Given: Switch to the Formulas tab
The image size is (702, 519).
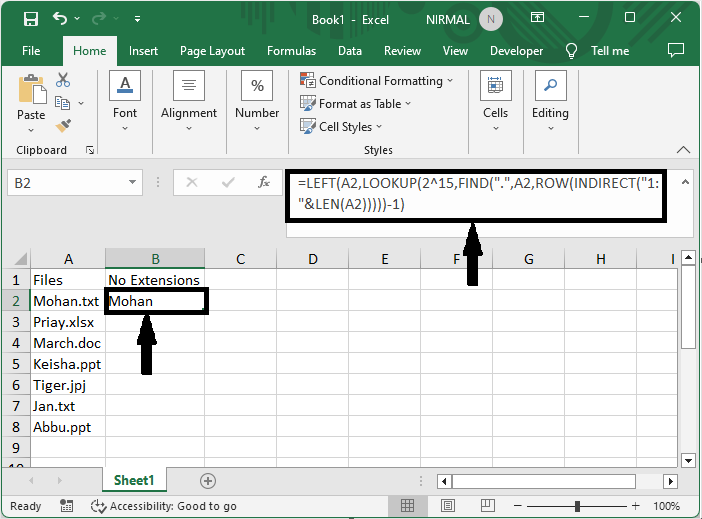Looking at the screenshot, I should [x=291, y=51].
